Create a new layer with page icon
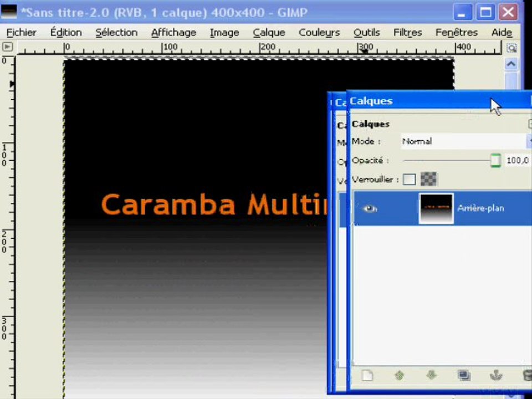Viewport: 532px width, 399px height. [x=367, y=375]
